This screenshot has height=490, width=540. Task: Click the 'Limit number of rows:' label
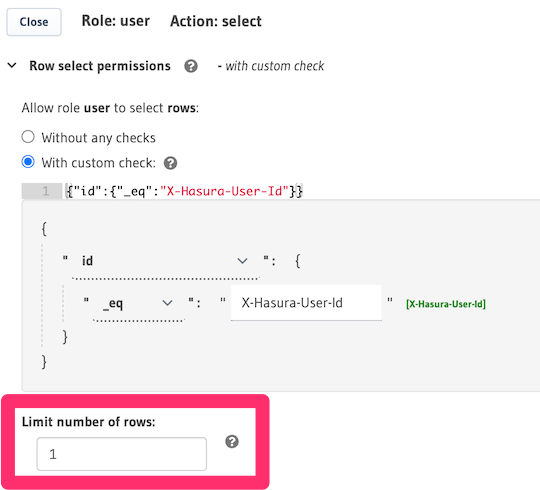point(89,422)
